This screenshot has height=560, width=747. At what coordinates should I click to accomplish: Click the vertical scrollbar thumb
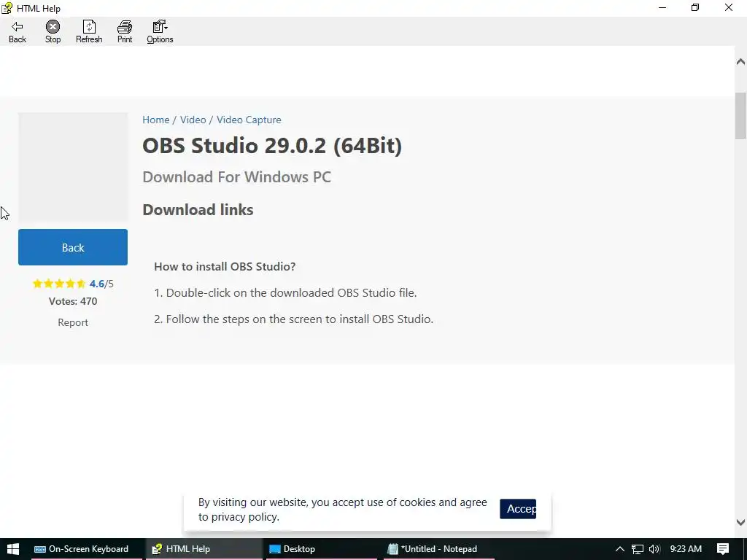(740, 116)
